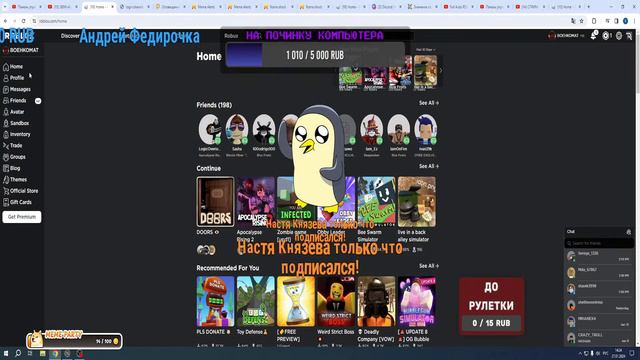Open the first chat conversation in the list
640x360 pixels.
tap(599, 256)
